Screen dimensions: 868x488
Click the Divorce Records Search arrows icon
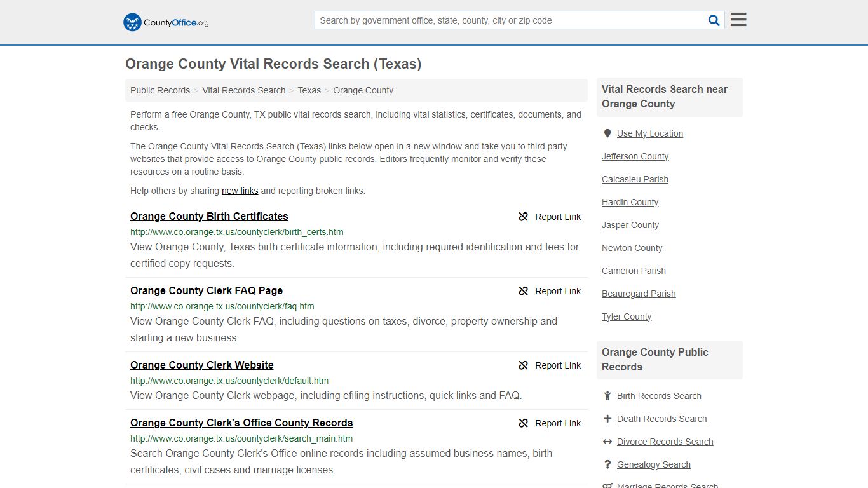[x=607, y=442]
